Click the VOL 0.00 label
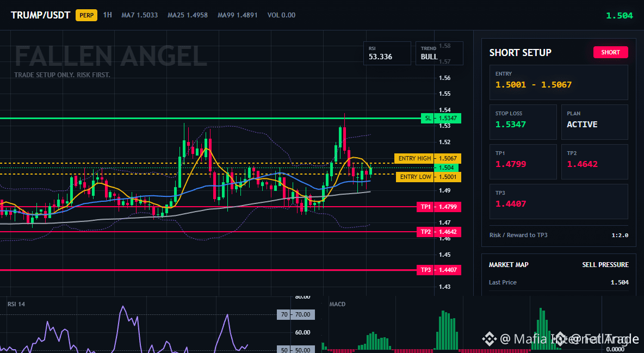The height and width of the screenshot is (353, 644). 281,15
